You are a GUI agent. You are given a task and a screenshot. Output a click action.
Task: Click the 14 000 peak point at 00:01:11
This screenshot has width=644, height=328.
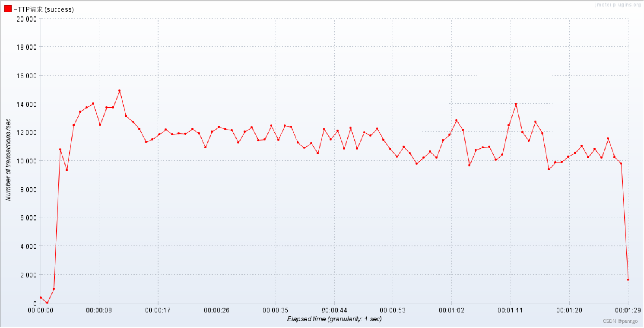click(x=516, y=104)
